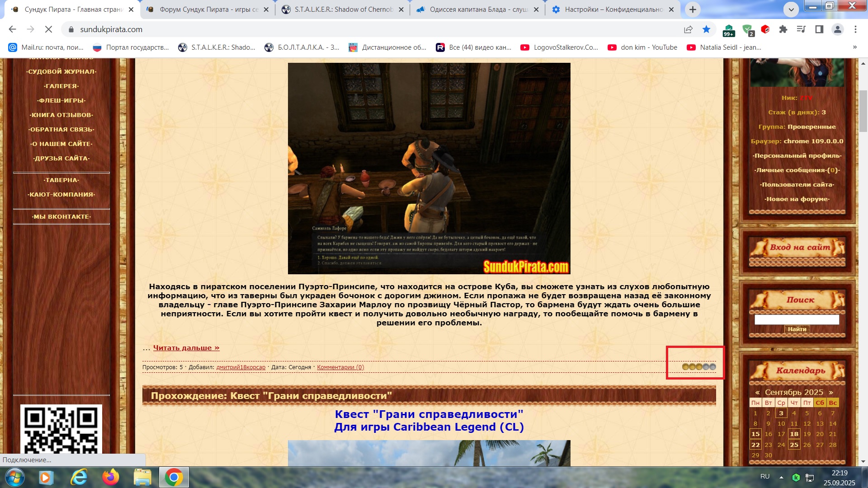The width and height of the screenshot is (868, 488).
Task: View site information lock icon
Action: point(71,29)
